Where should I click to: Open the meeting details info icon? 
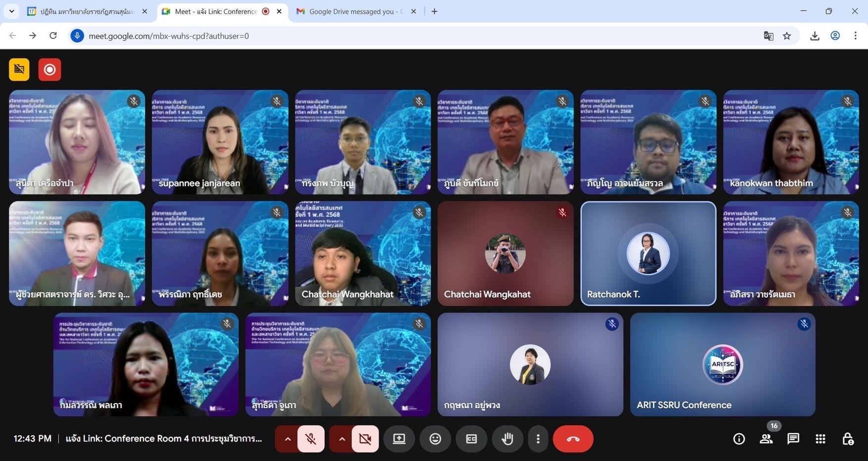739,439
